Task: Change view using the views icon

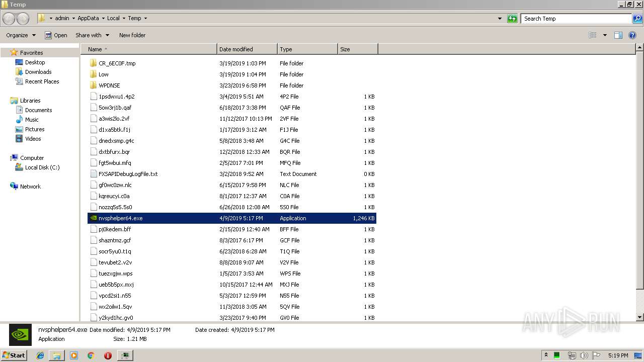Action: pos(593,35)
